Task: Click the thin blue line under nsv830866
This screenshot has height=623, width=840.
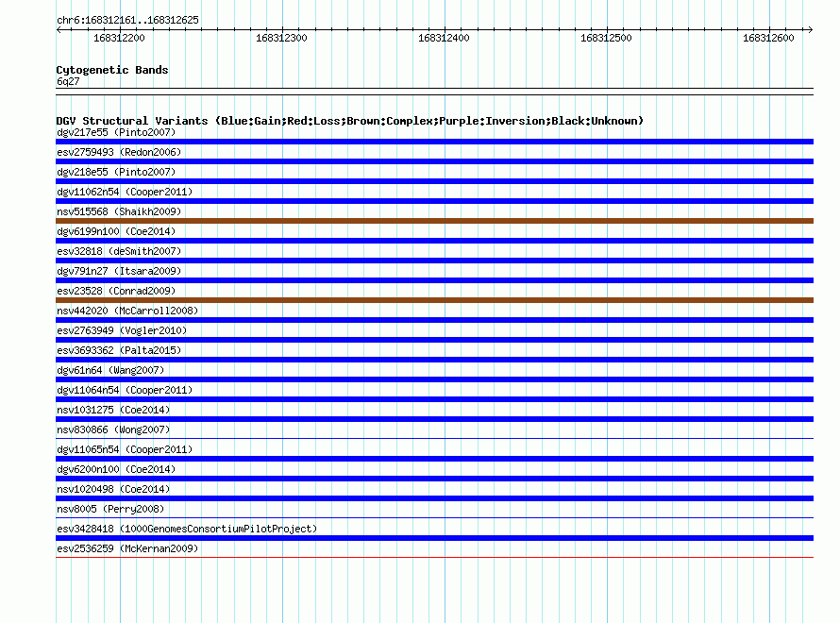Action: tap(434, 438)
